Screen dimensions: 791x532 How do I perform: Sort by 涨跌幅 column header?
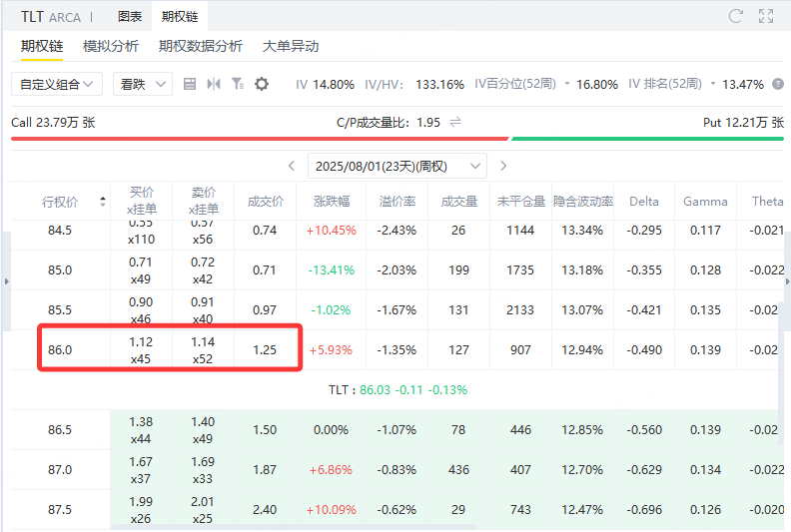click(x=332, y=202)
